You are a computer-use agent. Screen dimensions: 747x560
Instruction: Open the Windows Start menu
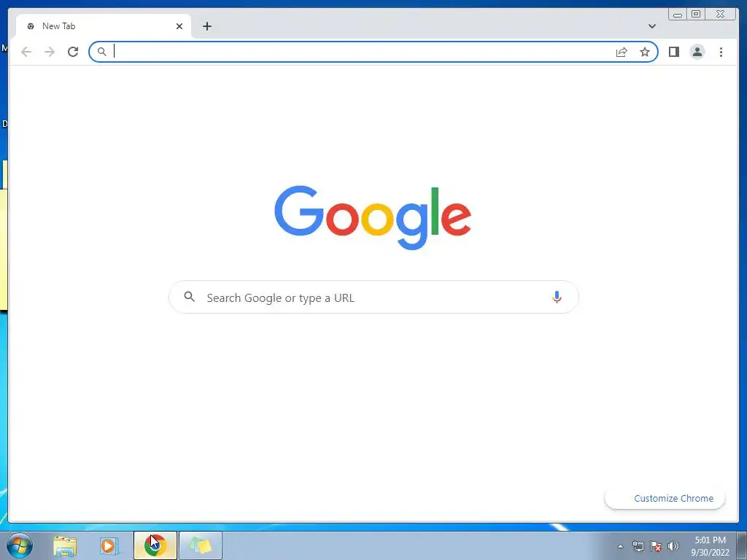(20, 545)
